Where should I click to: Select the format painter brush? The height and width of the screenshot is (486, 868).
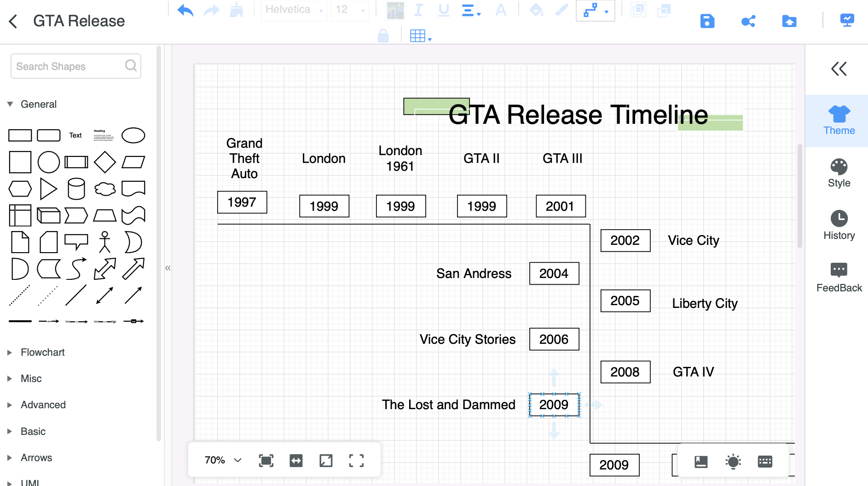[237, 10]
